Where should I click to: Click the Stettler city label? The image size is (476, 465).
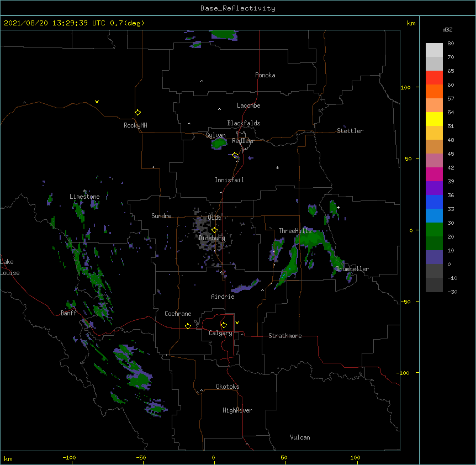[x=350, y=131]
